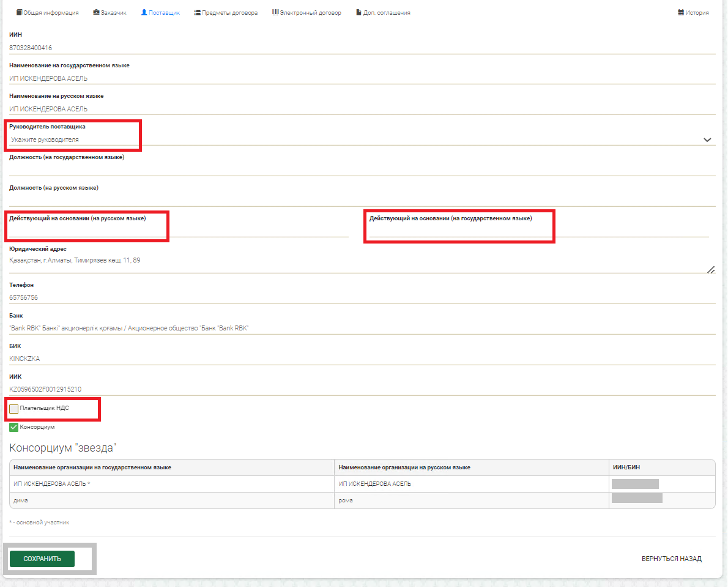Uncheck the Консорциум checkbox
The image size is (728, 588).
click(x=14, y=427)
